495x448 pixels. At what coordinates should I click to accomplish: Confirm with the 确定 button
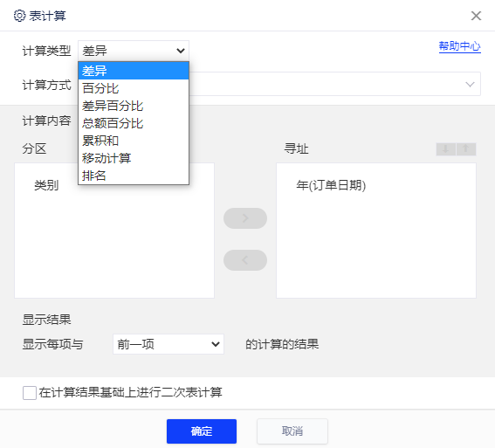[x=202, y=431]
